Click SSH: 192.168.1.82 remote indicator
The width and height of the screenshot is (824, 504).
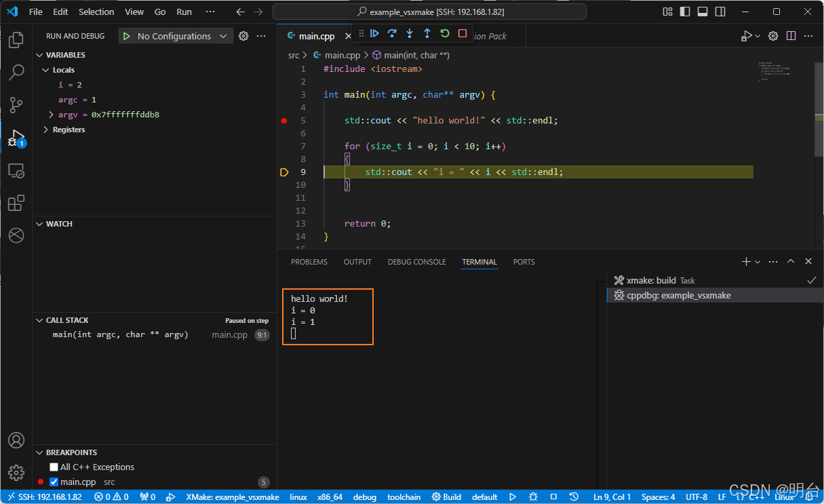click(x=45, y=497)
